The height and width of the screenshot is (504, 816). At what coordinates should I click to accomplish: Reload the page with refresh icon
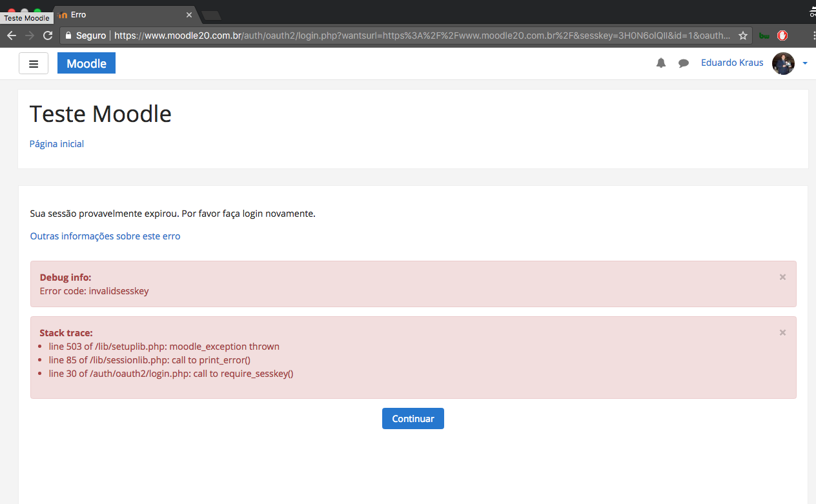tap(48, 35)
